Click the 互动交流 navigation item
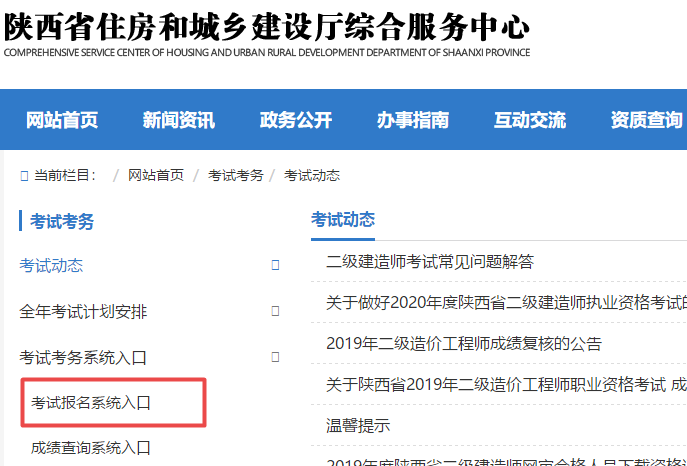Image resolution: width=687 pixels, height=466 pixels. point(529,121)
